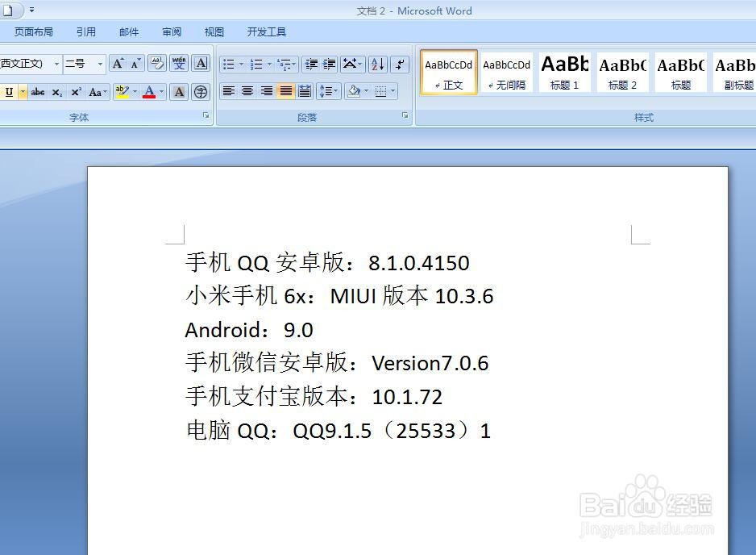Image resolution: width=756 pixels, height=555 pixels.
Task: Center the paragraph text
Action: [x=247, y=91]
